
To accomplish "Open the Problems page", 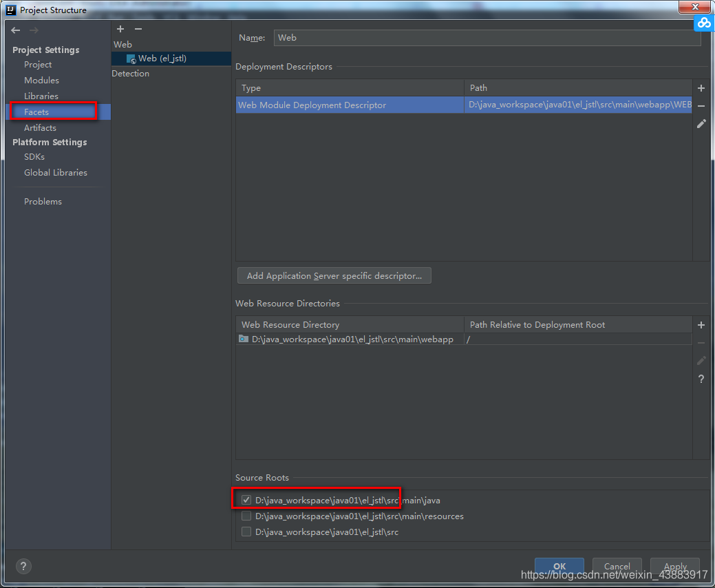I will pyautogui.click(x=43, y=201).
